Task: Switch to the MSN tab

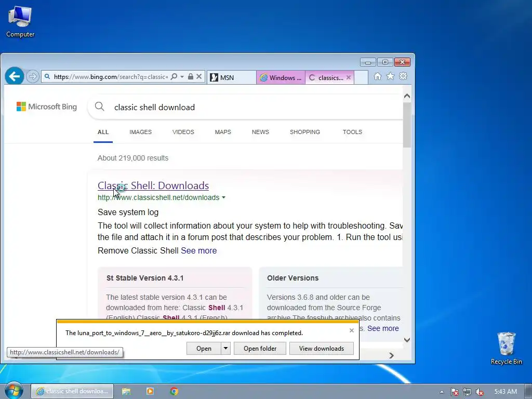Action: tap(231, 78)
